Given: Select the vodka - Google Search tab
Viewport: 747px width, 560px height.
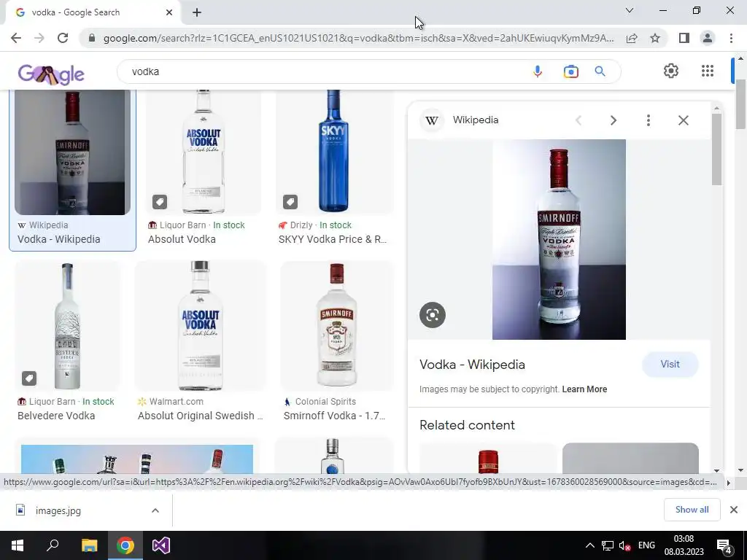Looking at the screenshot, I should pos(93,12).
